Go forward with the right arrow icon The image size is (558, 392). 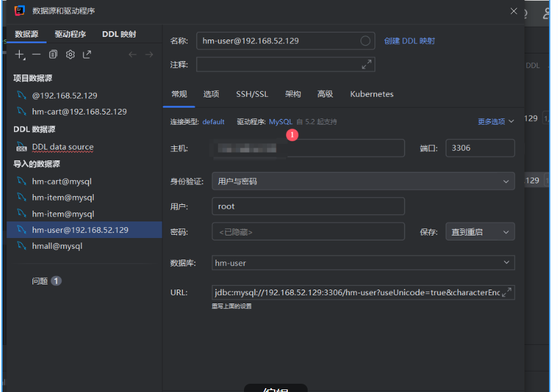click(149, 54)
